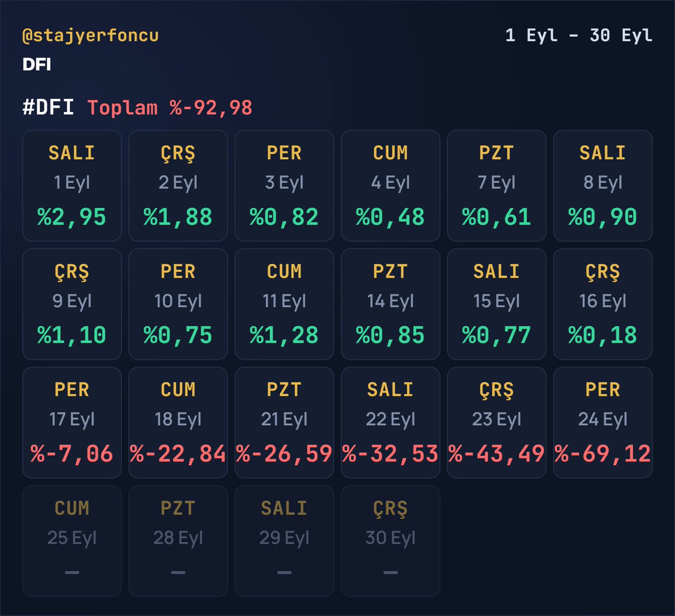
Task: Select the PZT 7 Eyl card
Action: (x=497, y=186)
